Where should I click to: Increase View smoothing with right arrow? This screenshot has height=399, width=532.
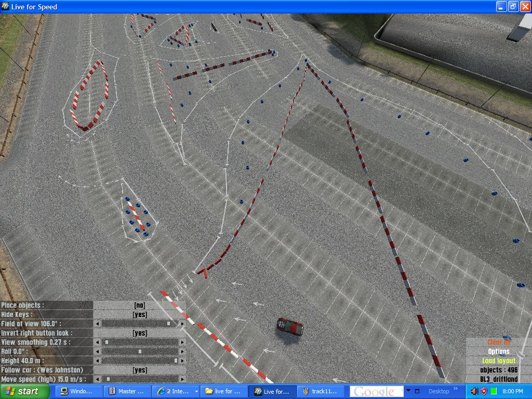(182, 342)
